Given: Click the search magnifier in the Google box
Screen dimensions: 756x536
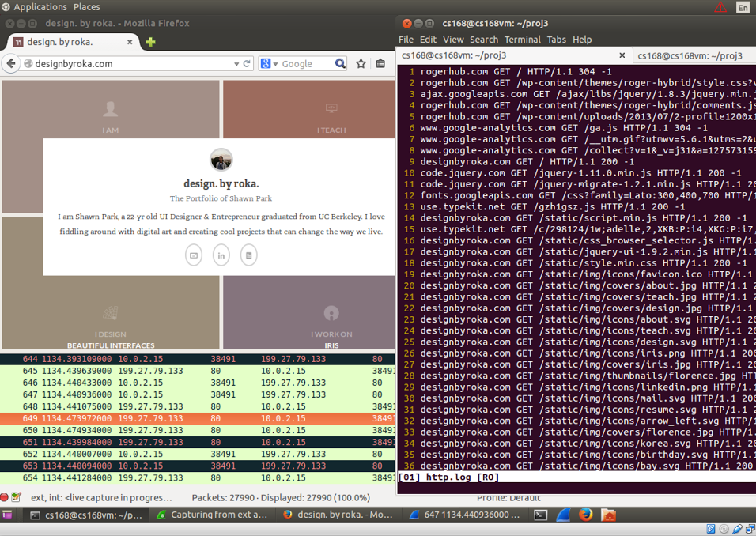Looking at the screenshot, I should point(340,64).
